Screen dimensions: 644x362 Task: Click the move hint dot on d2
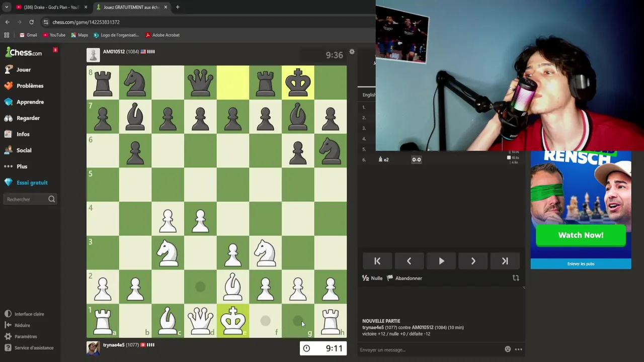(200, 287)
